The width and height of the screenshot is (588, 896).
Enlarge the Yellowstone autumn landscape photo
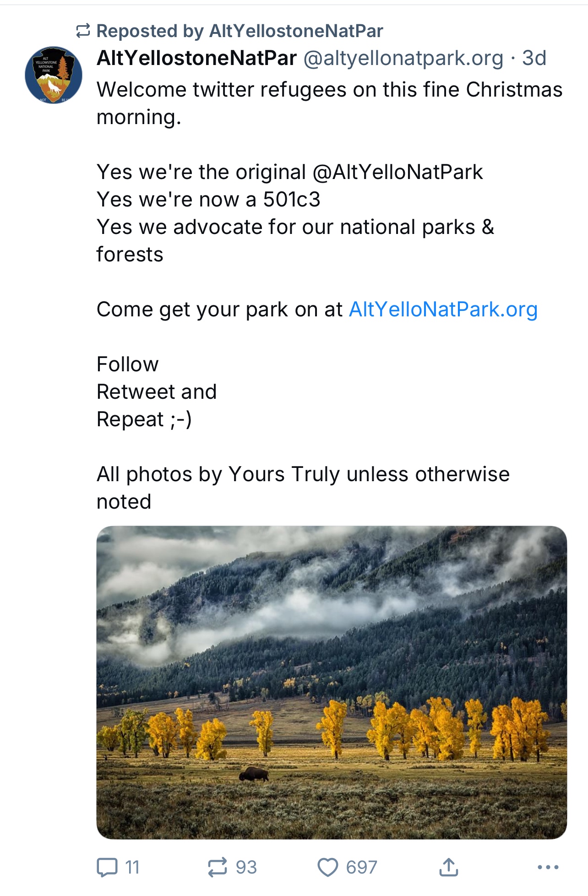(332, 641)
